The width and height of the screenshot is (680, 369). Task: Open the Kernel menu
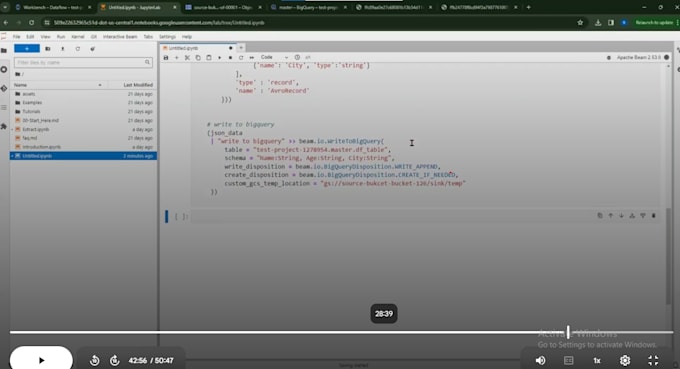(78, 37)
